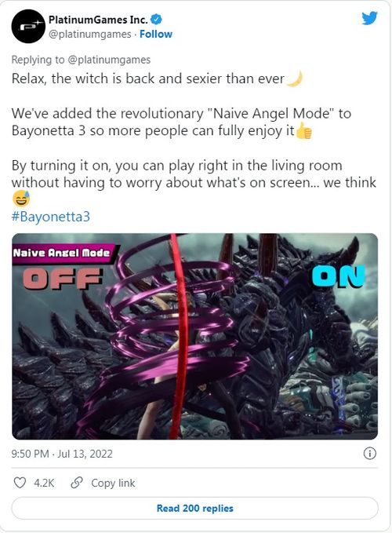Click the PlatinumGames Inc. display name
The image size is (392, 533).
[x=98, y=20]
